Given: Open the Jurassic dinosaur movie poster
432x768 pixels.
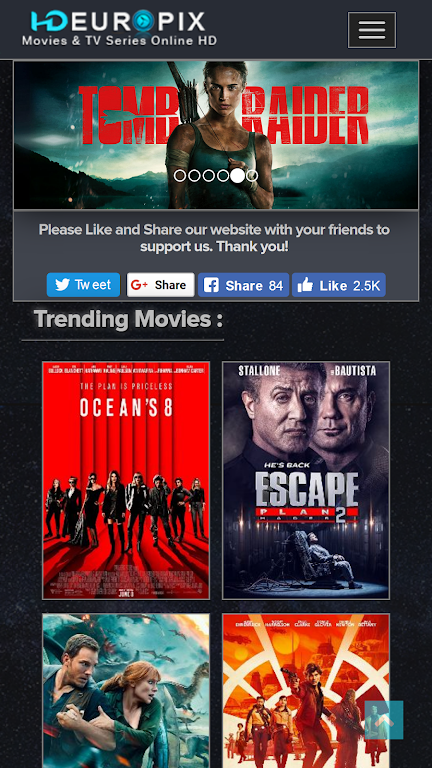Looking at the screenshot, I should coord(126,691).
